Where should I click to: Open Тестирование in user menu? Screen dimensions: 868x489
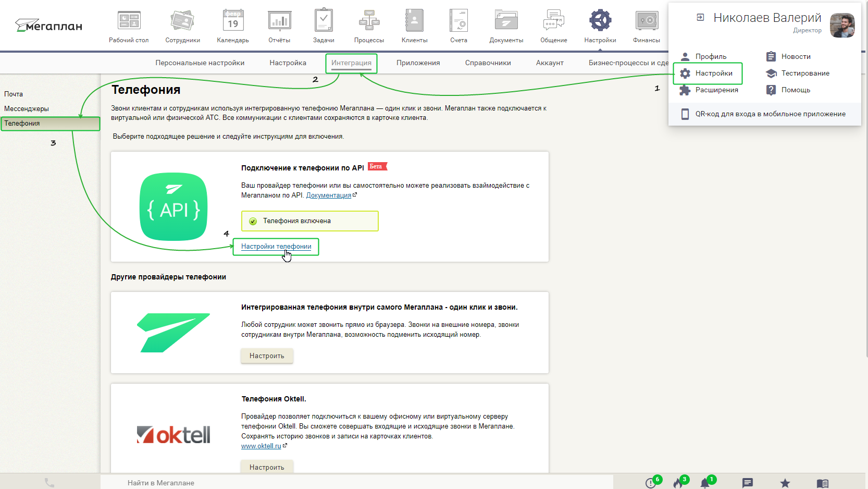(x=798, y=73)
